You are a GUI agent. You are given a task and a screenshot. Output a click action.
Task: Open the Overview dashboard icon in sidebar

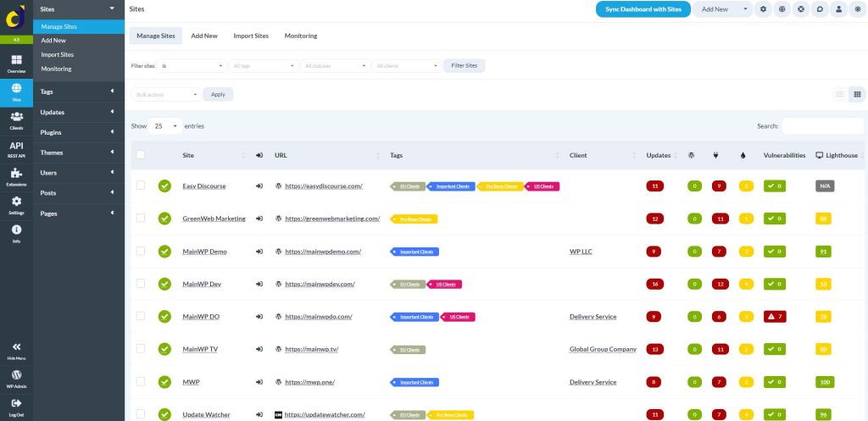(x=16, y=63)
